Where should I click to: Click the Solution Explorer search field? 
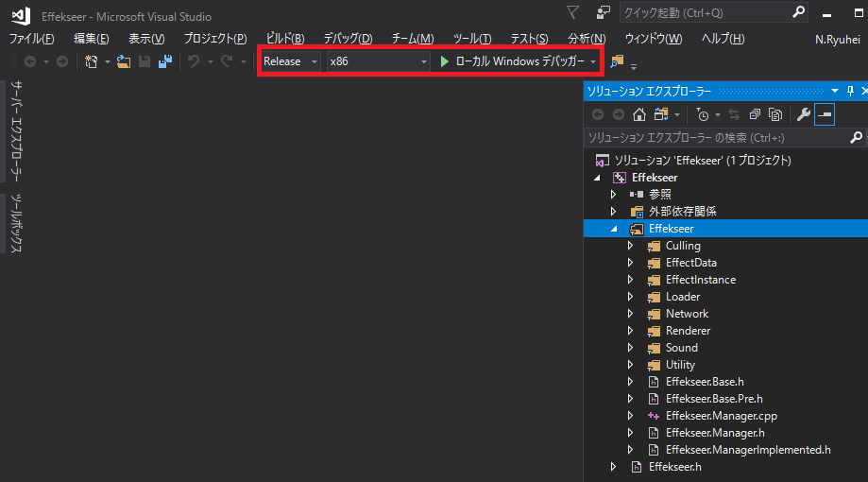724,138
